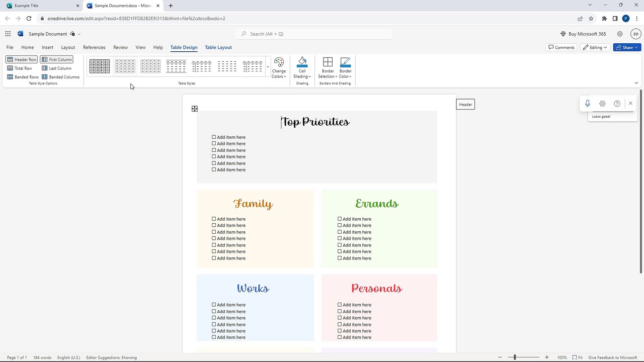This screenshot has width=644, height=362.
Task: Switch to the Layout tab
Action: tap(68, 47)
